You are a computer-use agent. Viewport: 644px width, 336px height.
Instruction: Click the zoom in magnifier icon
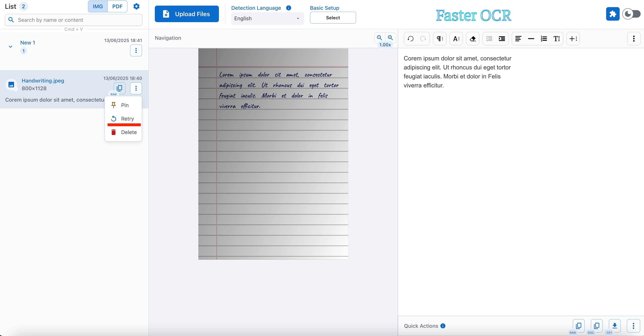(390, 38)
